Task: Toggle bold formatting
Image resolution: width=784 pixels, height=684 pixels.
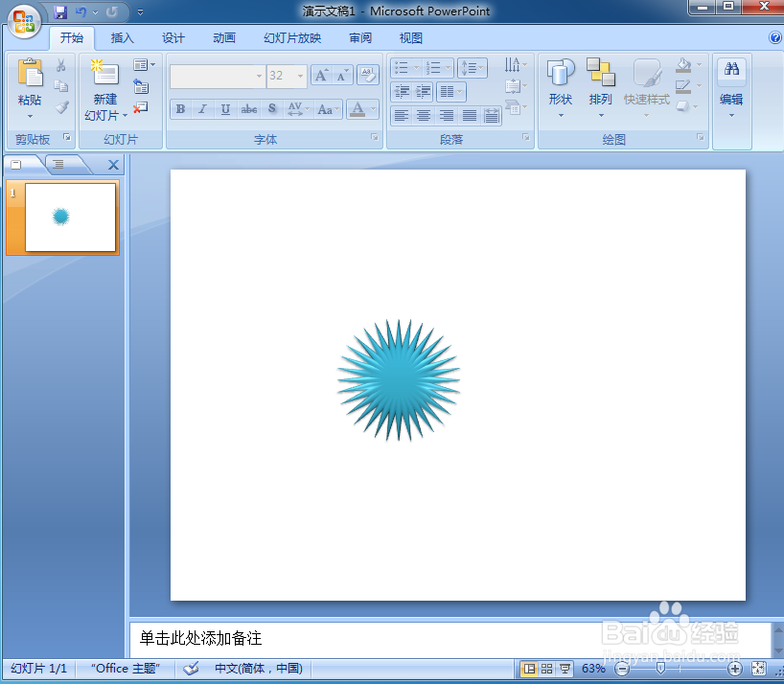Action: (180, 109)
